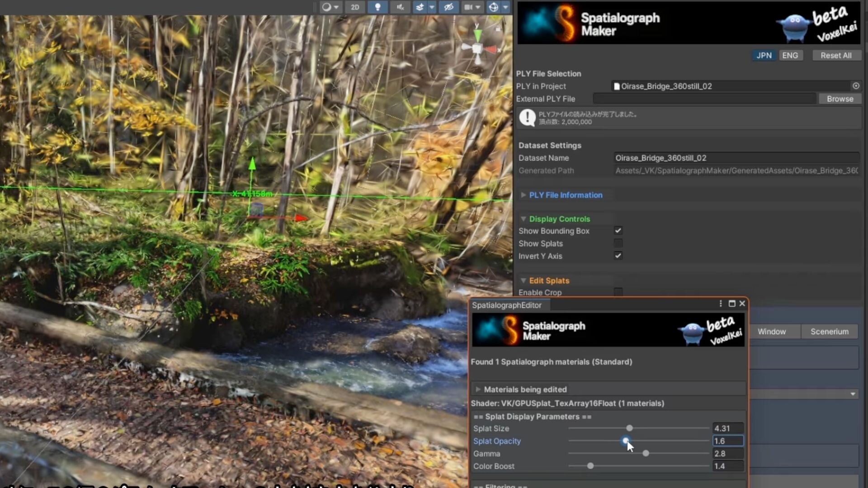
Task: Click the gizmos globe icon
Action: (494, 7)
